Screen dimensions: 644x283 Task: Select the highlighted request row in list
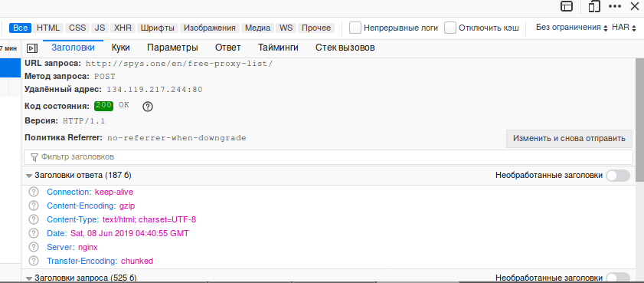10,67
